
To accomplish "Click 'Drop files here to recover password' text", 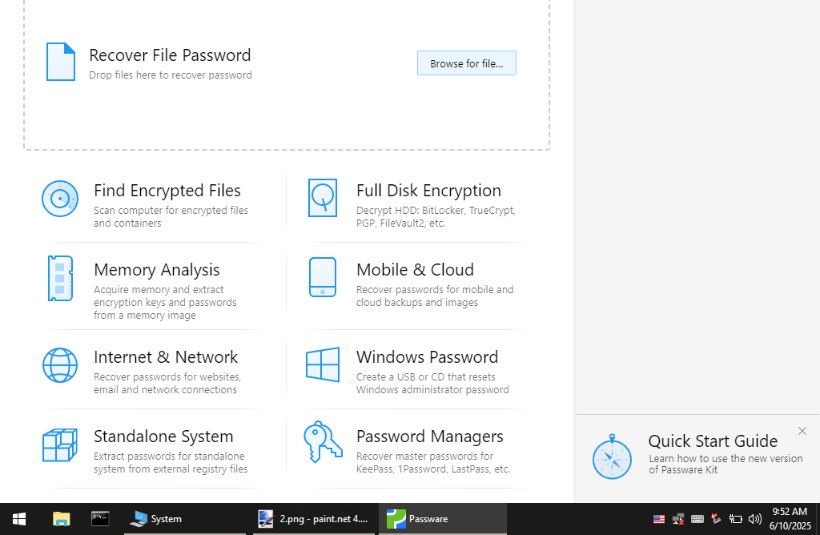I will tap(170, 75).
